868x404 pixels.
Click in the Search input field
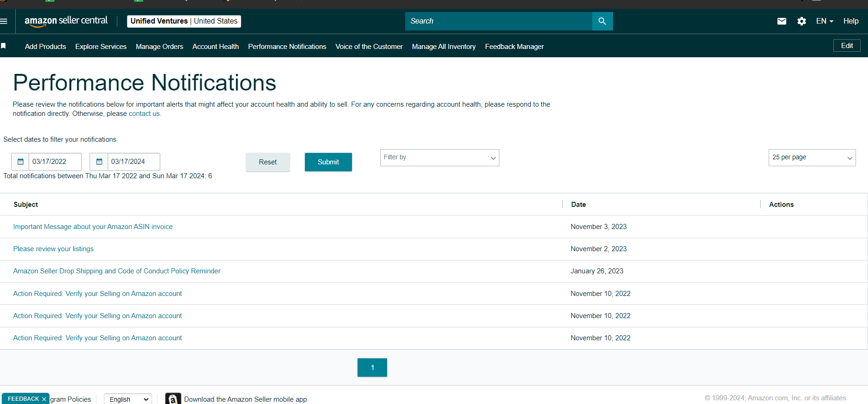click(x=498, y=21)
